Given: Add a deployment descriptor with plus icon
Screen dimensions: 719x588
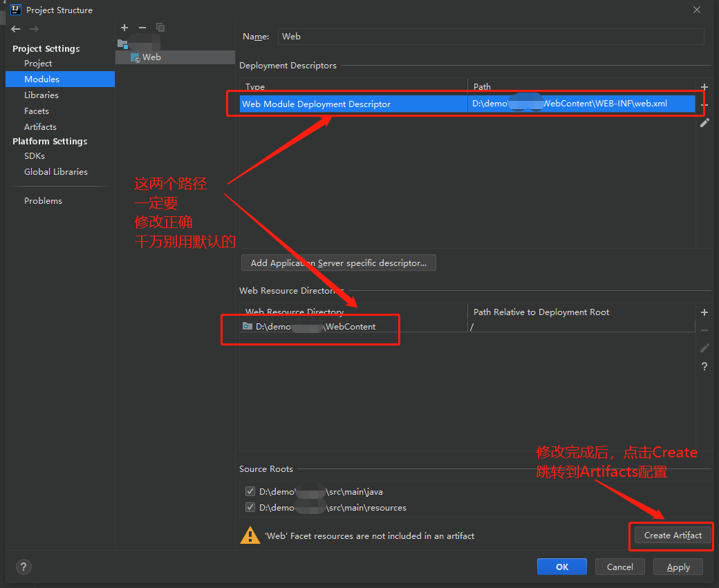Looking at the screenshot, I should (x=704, y=87).
